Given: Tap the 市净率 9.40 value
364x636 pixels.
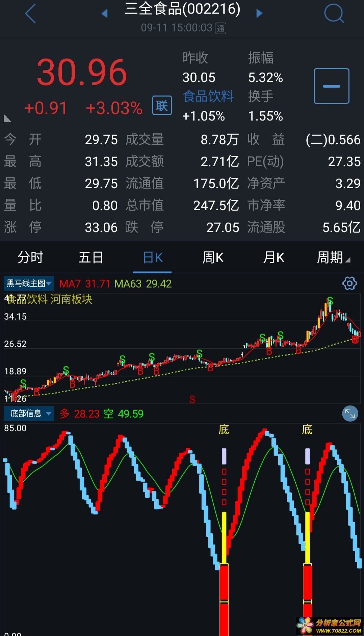Looking at the screenshot, I should [x=348, y=205].
